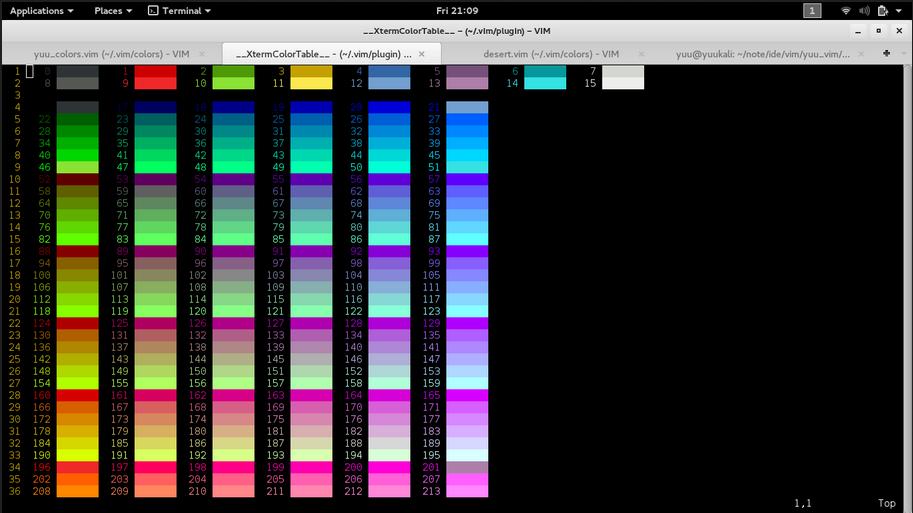Viewport: 913px width, 513px height.
Task: Click the grey-green swatch 108
Action: (233, 287)
